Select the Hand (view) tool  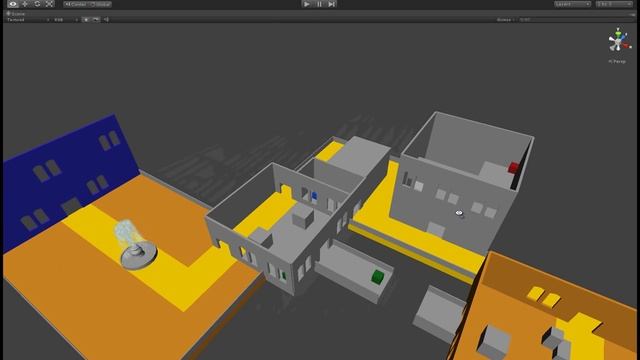pos(13,4)
